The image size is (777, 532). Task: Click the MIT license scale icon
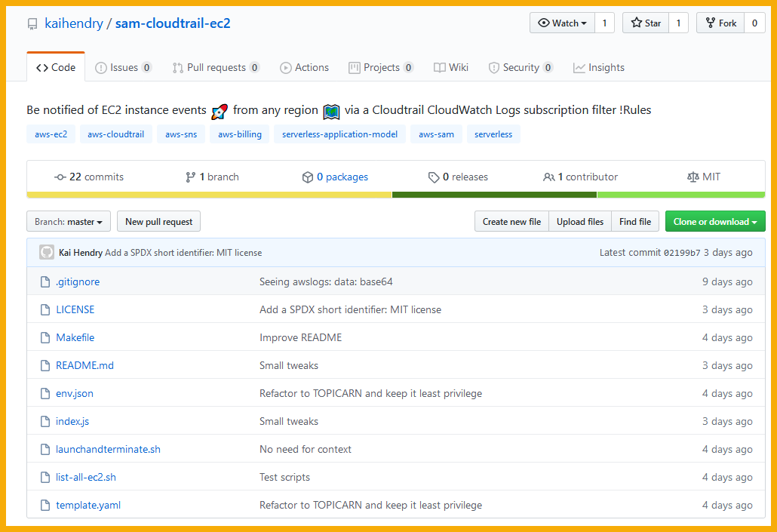pos(693,177)
